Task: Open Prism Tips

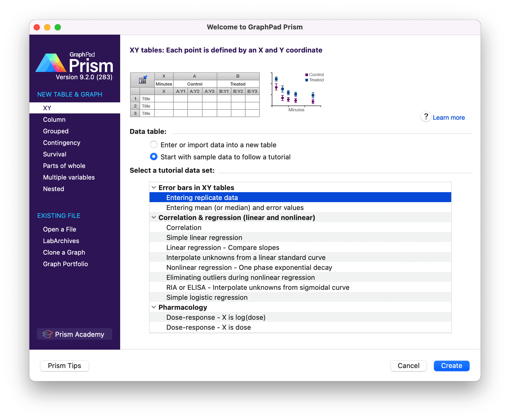Action: (64, 366)
